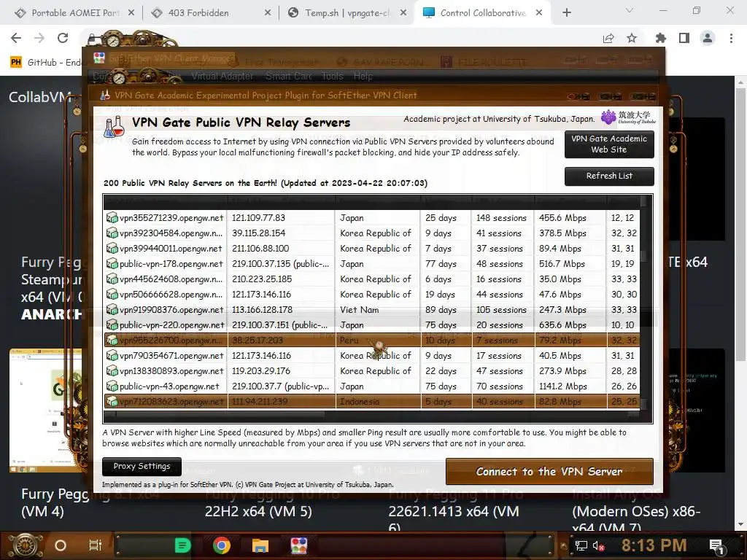The width and height of the screenshot is (747, 560).
Task: Click the server list horizontal scrollbar
Action: pos(371,414)
